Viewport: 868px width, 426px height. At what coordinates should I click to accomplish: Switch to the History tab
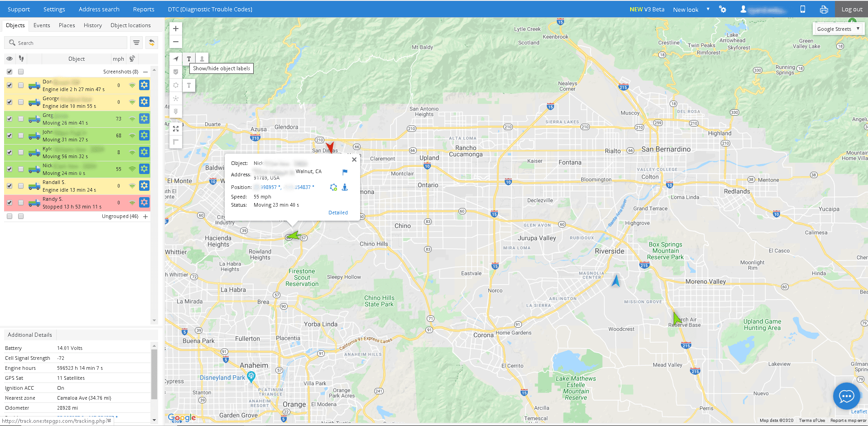click(x=92, y=25)
